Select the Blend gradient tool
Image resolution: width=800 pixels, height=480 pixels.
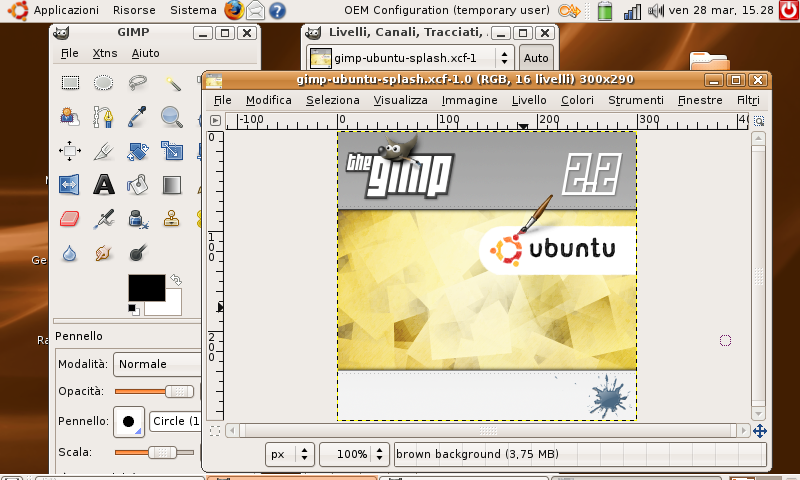pyautogui.click(x=172, y=185)
